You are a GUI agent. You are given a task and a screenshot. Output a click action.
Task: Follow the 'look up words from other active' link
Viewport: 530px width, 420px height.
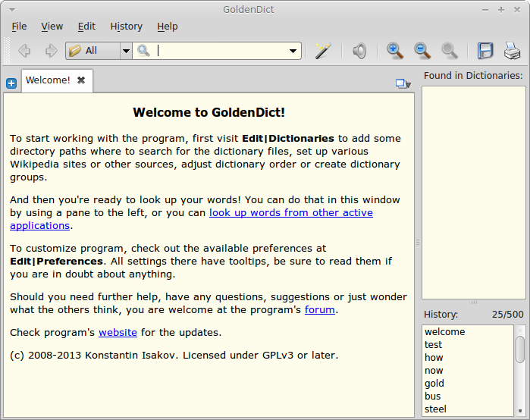coord(291,212)
